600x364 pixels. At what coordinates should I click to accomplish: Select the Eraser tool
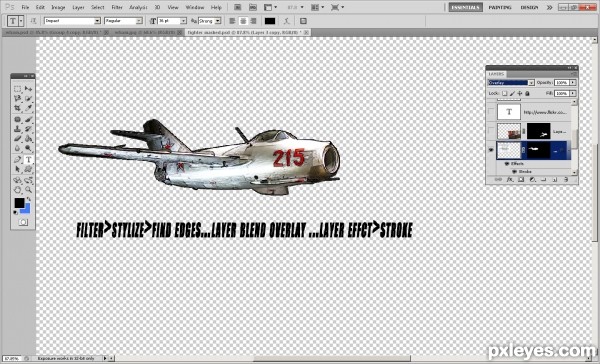18,139
